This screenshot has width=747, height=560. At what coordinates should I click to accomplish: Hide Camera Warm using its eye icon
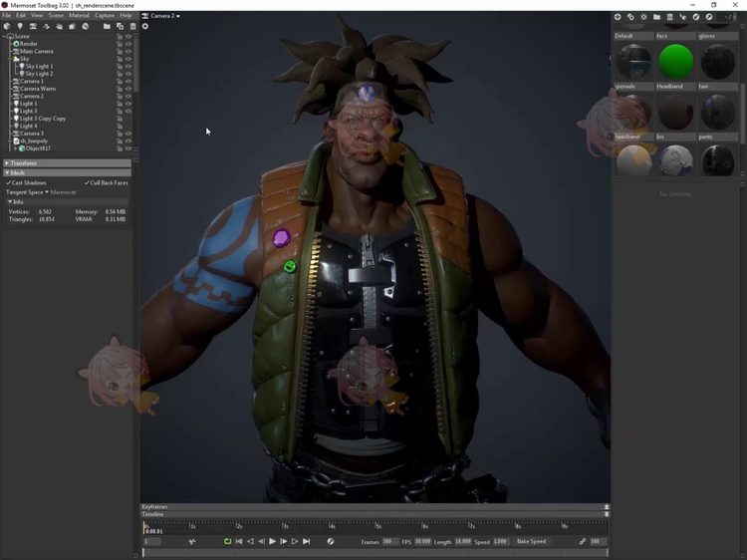(128, 89)
